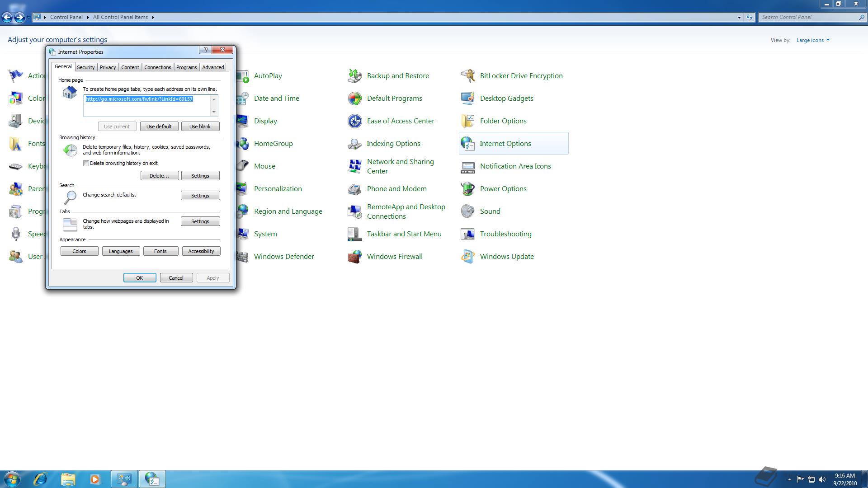Open the Programs tab
Viewport: 868px width, 488px height.
(x=186, y=67)
